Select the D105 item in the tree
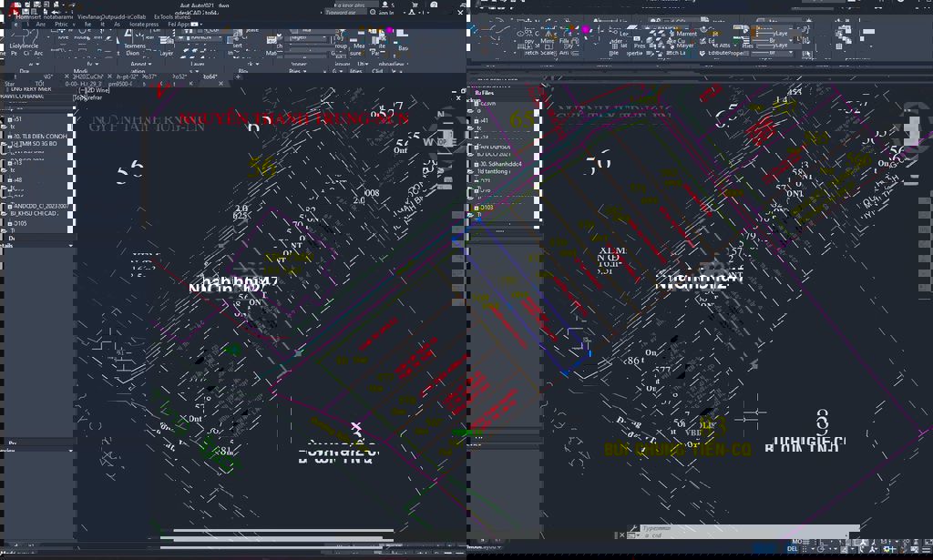This screenshot has height=560, width=933. pos(20,222)
